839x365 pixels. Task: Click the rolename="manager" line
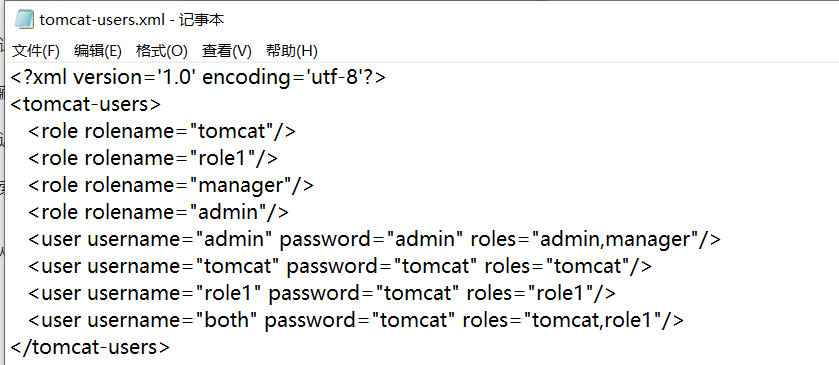click(171, 186)
